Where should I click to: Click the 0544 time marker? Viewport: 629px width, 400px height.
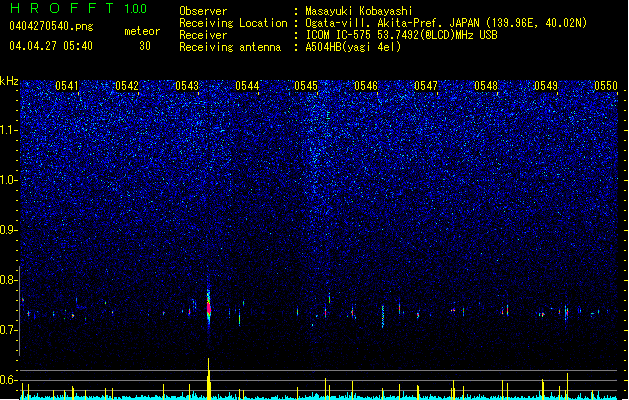point(247,86)
